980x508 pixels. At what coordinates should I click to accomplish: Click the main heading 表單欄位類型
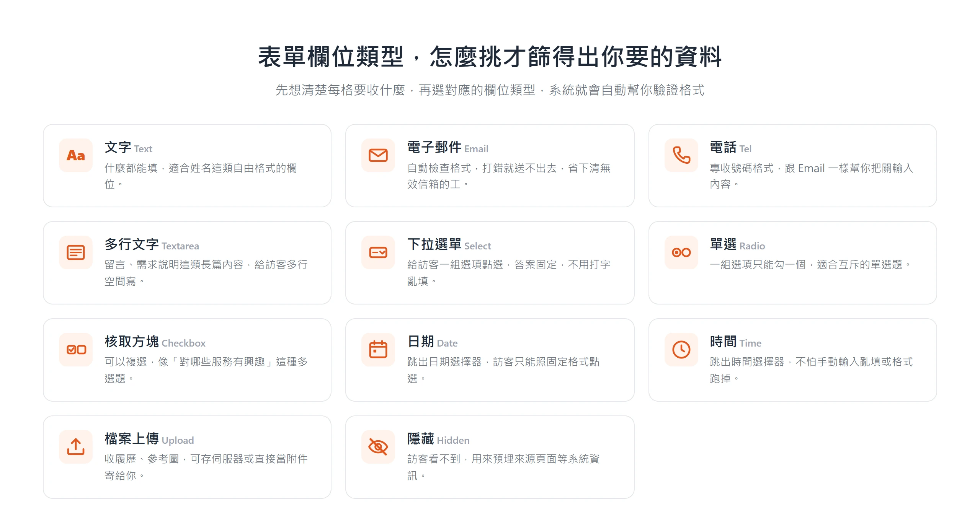click(490, 57)
